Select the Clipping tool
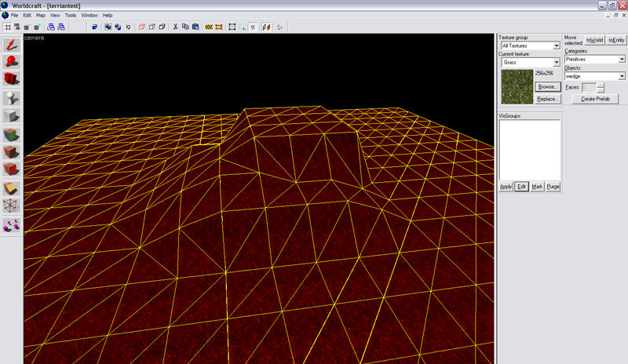Viewport: 628px width, 364px height. pos(11,188)
